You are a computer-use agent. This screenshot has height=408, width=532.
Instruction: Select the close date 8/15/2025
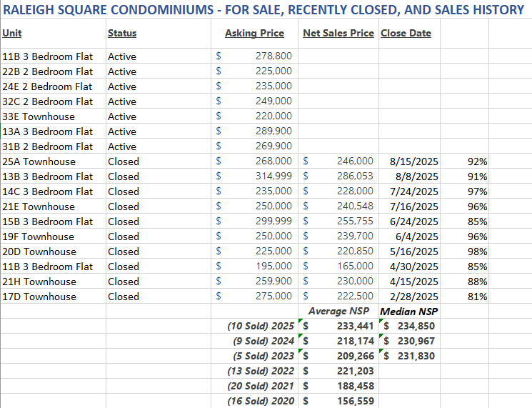(413, 161)
